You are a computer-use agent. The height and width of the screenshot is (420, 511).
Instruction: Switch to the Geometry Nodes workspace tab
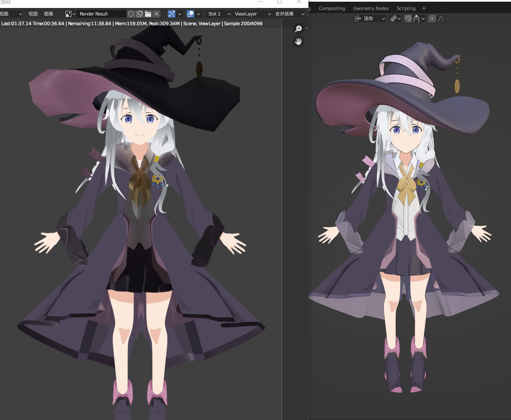[x=371, y=8]
